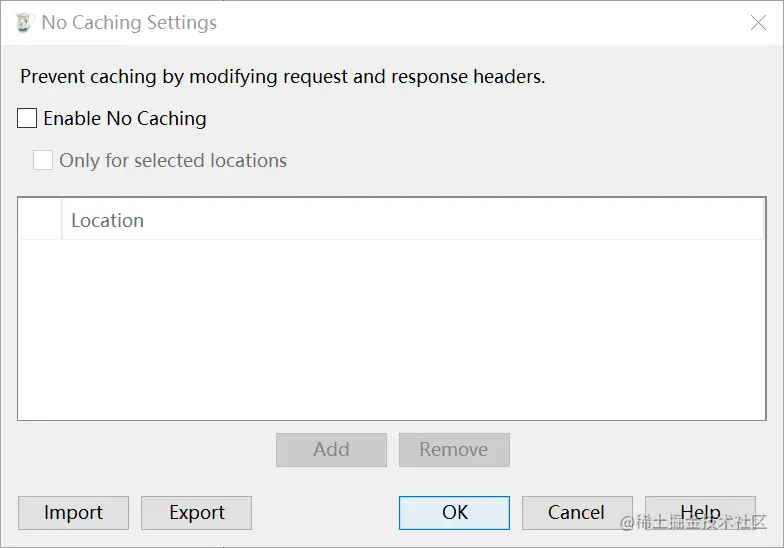The height and width of the screenshot is (548, 784).
Task: Click the watermark text near Help
Action: tap(693, 522)
